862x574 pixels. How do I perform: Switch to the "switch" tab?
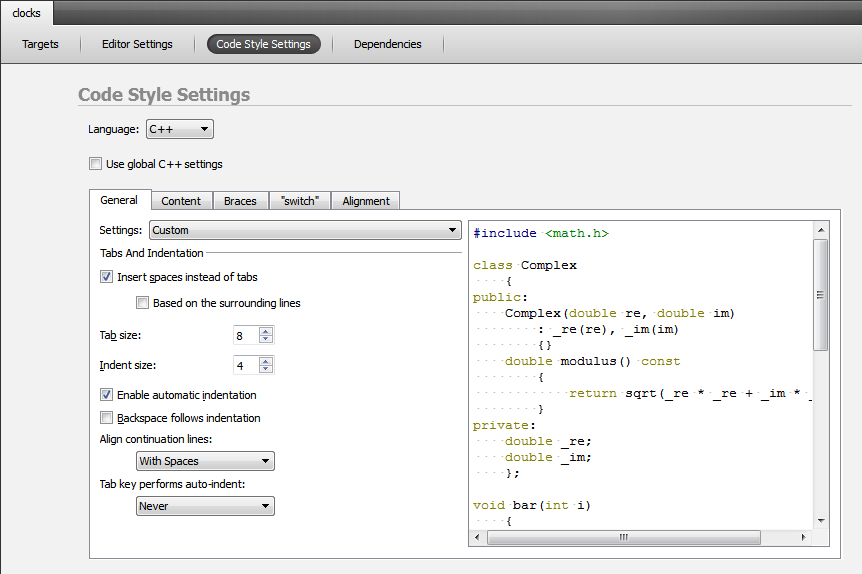[300, 201]
